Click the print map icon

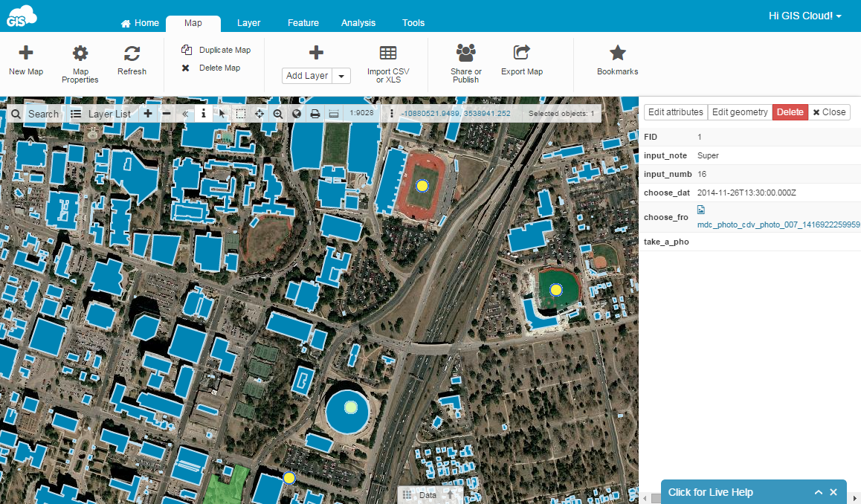click(x=315, y=114)
